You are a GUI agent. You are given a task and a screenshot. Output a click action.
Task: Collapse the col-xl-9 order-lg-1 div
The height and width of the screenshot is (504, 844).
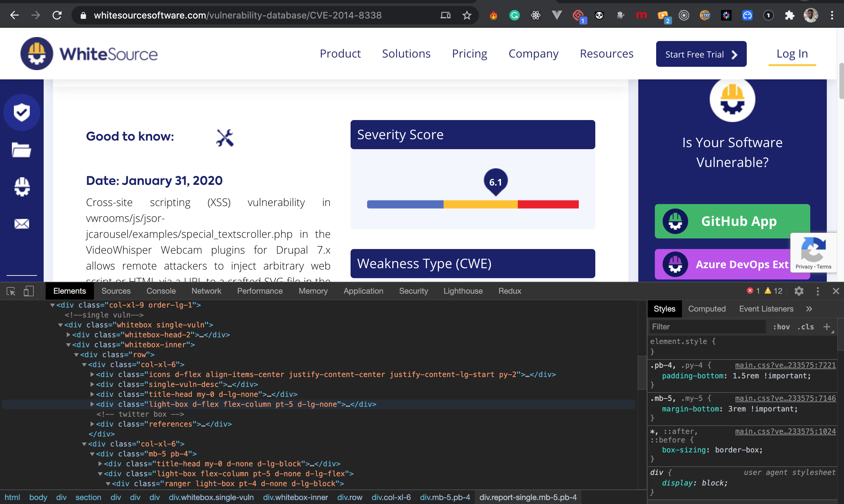click(53, 305)
